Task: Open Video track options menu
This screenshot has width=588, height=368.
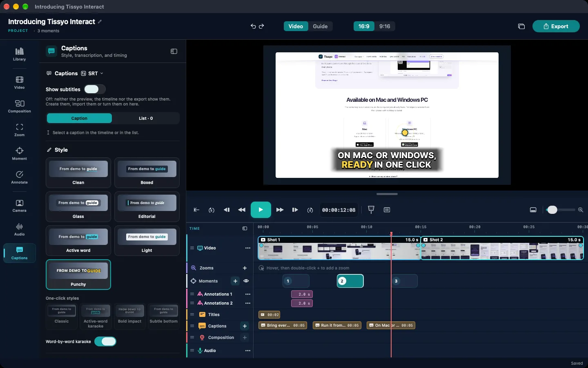Action: [247, 248]
